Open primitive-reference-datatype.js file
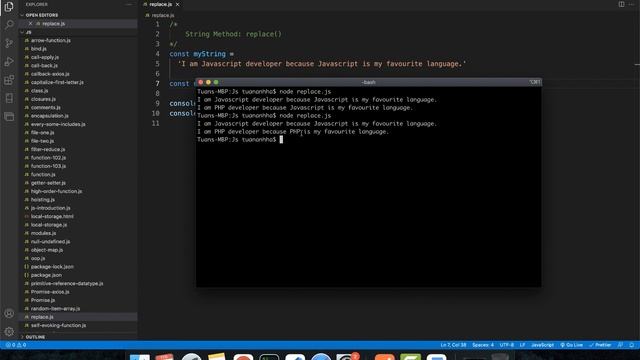This screenshot has height=360, width=640. point(67,283)
